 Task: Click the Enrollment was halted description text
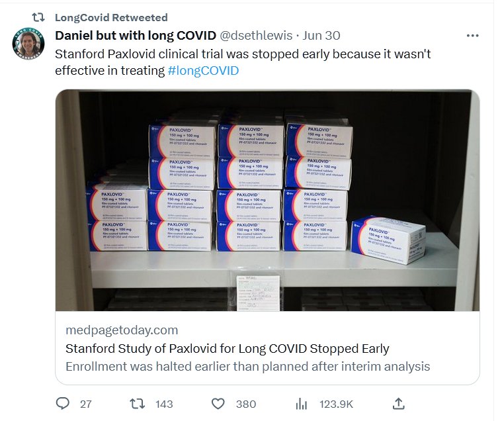tap(247, 366)
